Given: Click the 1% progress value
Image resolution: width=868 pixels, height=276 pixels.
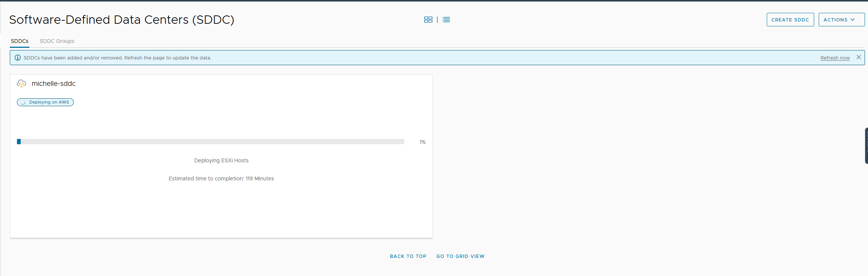Looking at the screenshot, I should tap(422, 142).
